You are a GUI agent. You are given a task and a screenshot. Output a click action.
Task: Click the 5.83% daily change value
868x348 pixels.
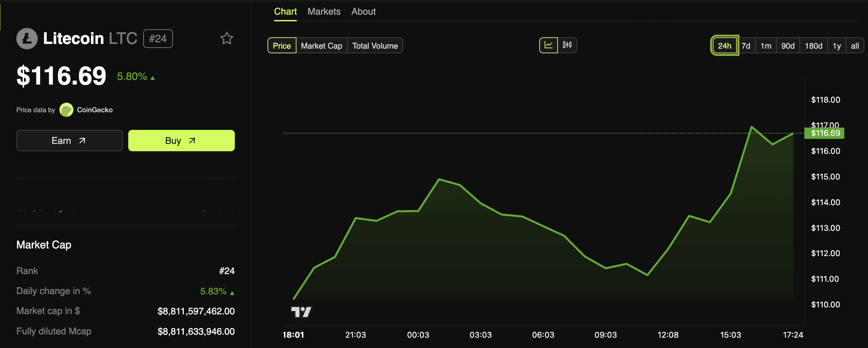click(213, 291)
